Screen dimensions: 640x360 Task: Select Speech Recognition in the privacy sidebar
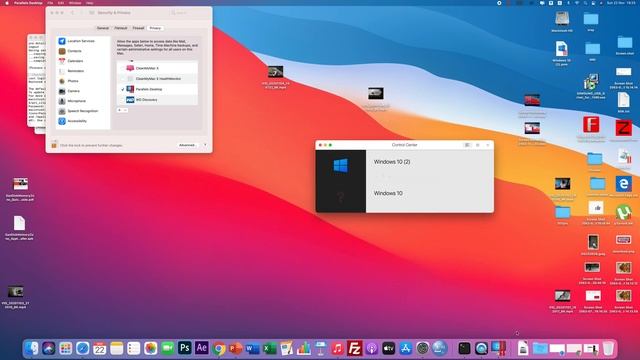tap(82, 111)
